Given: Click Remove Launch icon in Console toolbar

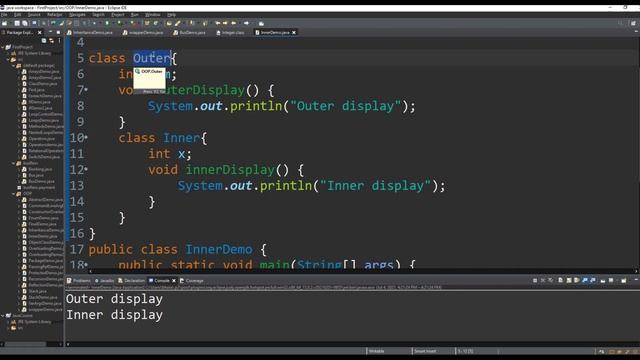Looking at the screenshot, I should click(x=543, y=280).
